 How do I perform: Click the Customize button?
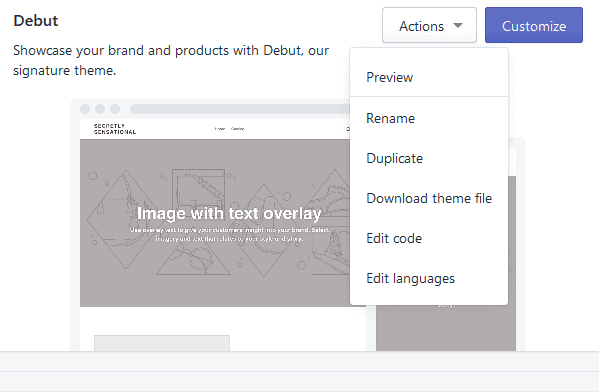pos(534,25)
